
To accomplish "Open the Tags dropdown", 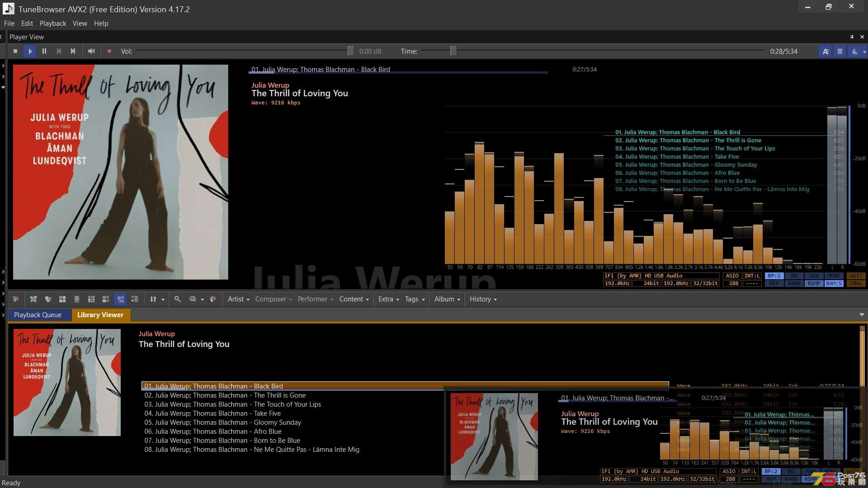I will click(x=415, y=299).
